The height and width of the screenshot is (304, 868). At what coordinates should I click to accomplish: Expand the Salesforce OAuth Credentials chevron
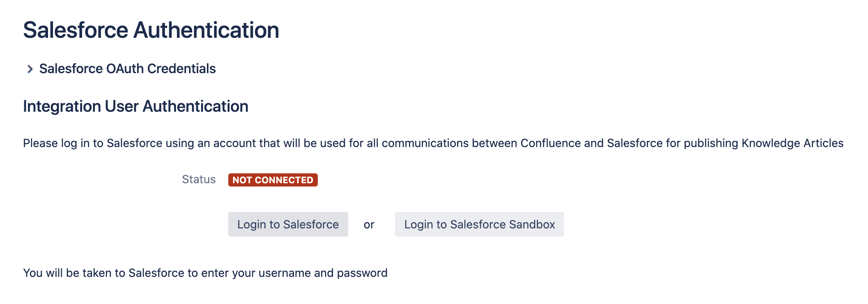pos(30,69)
